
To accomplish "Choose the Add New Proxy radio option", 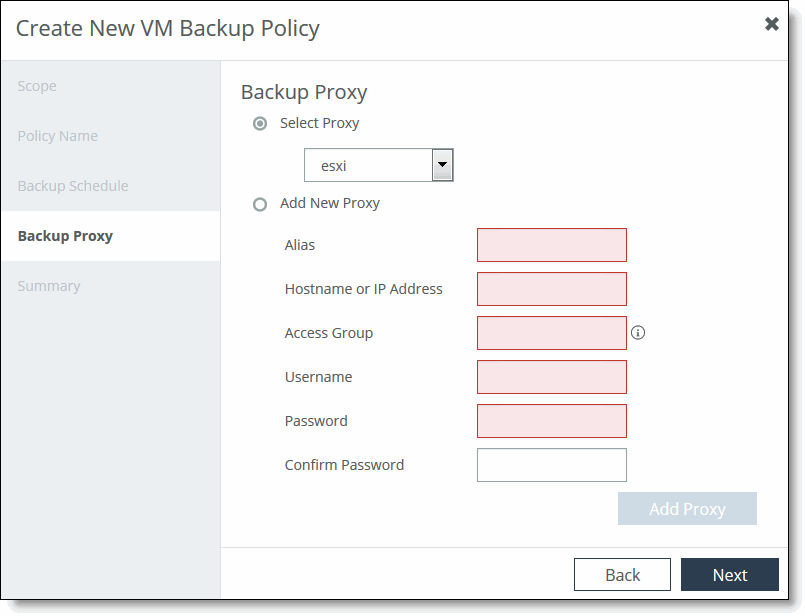I will pyautogui.click(x=260, y=204).
